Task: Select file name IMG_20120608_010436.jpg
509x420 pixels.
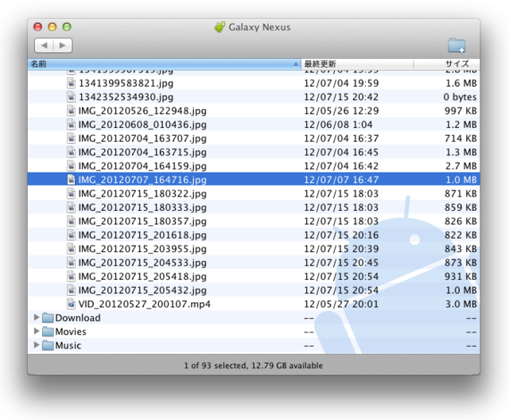Action: (142, 125)
